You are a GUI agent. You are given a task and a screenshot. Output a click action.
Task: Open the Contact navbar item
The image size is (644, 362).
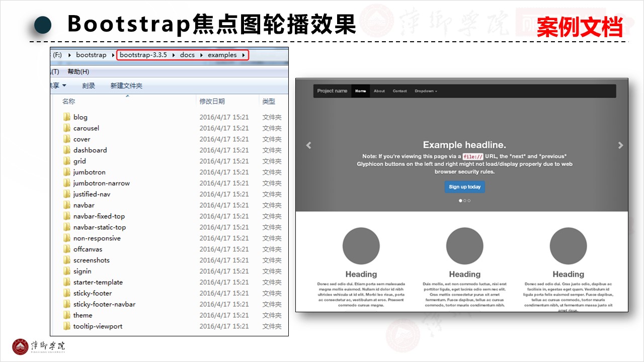pyautogui.click(x=400, y=91)
